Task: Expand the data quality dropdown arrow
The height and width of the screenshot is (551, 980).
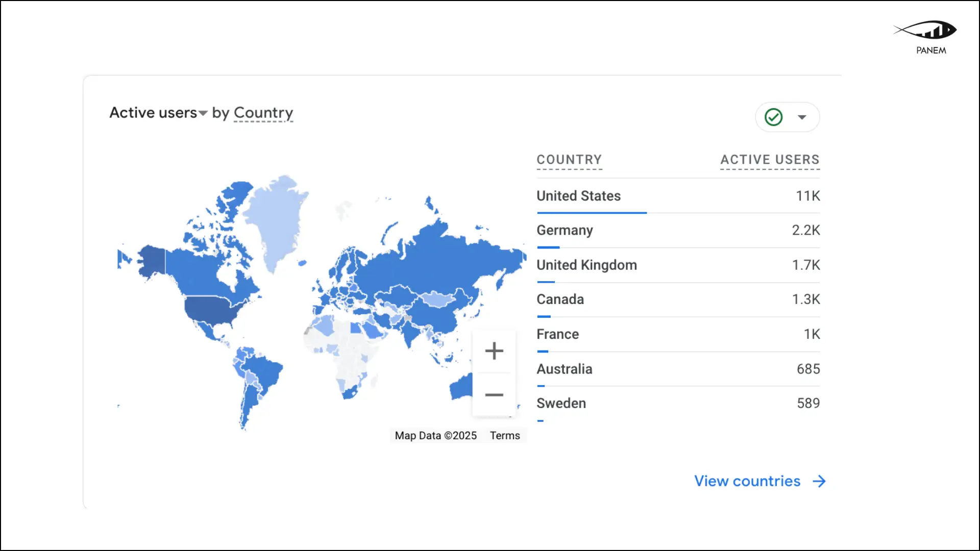Action: (802, 117)
